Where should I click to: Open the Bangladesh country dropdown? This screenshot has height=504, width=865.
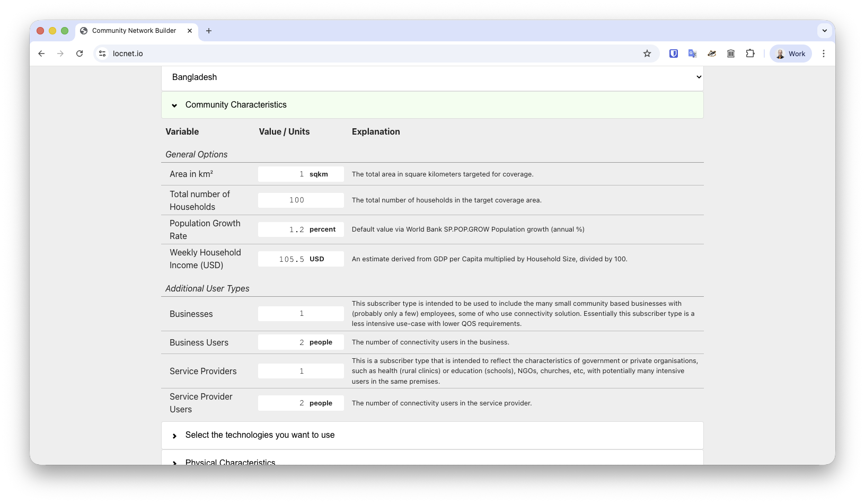coord(432,77)
